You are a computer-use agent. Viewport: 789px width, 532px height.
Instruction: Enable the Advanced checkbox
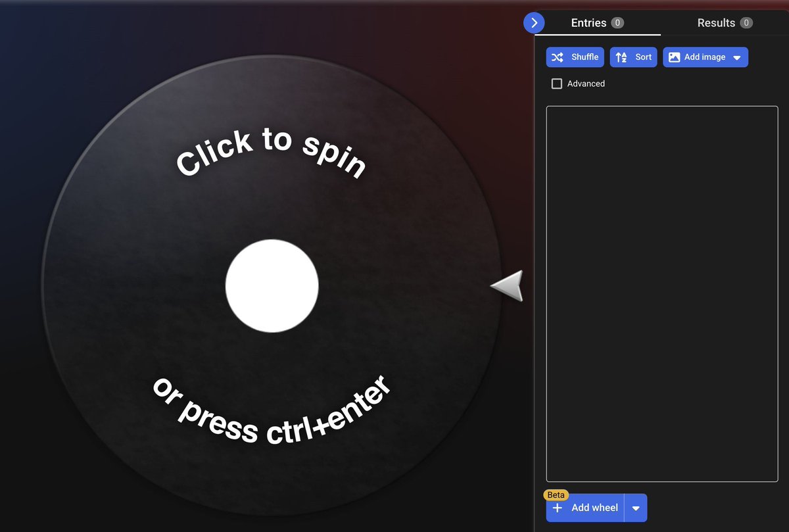(x=557, y=84)
